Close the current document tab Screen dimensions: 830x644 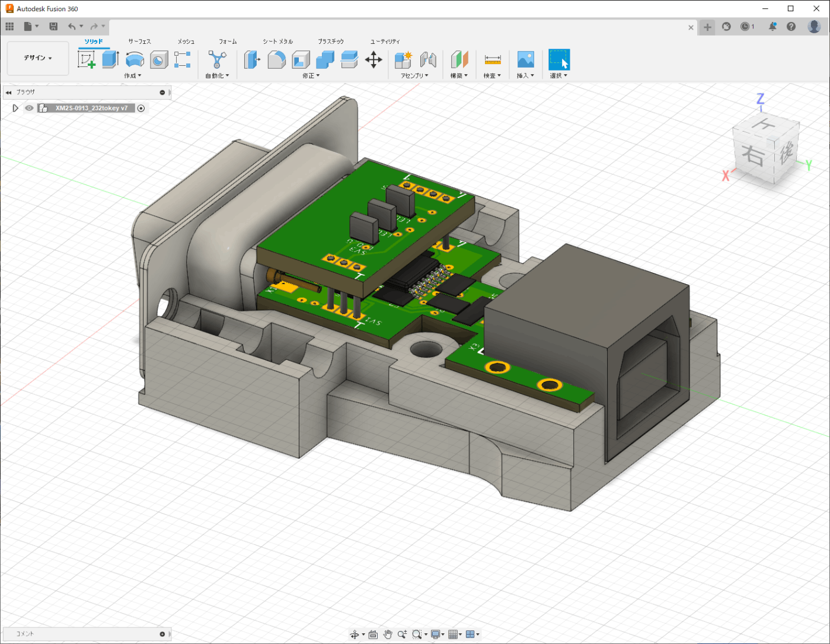click(691, 27)
